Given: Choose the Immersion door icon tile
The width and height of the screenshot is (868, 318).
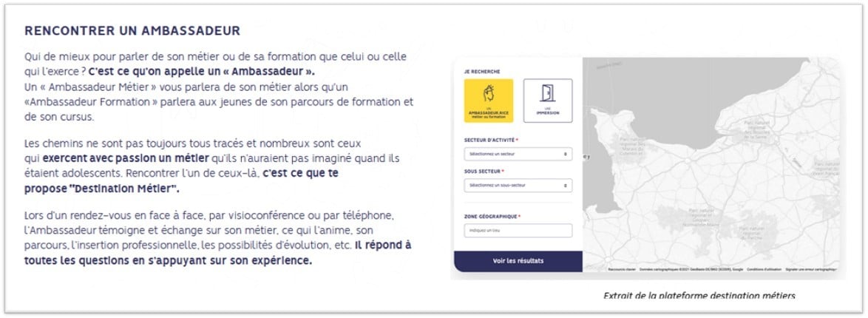Looking at the screenshot, I should tap(547, 101).
